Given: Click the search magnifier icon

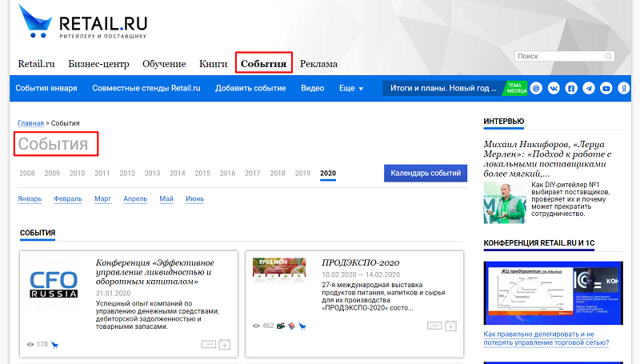Looking at the screenshot, I should pyautogui.click(x=608, y=56).
